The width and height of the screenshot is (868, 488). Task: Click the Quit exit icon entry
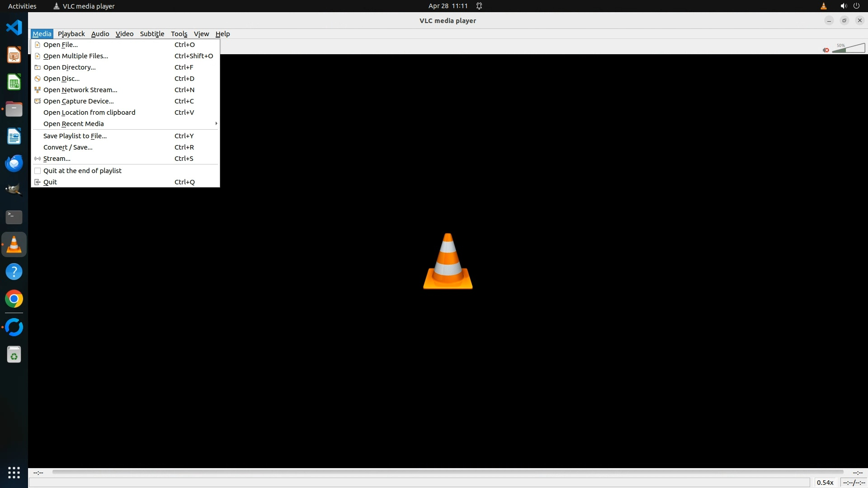pos(38,182)
